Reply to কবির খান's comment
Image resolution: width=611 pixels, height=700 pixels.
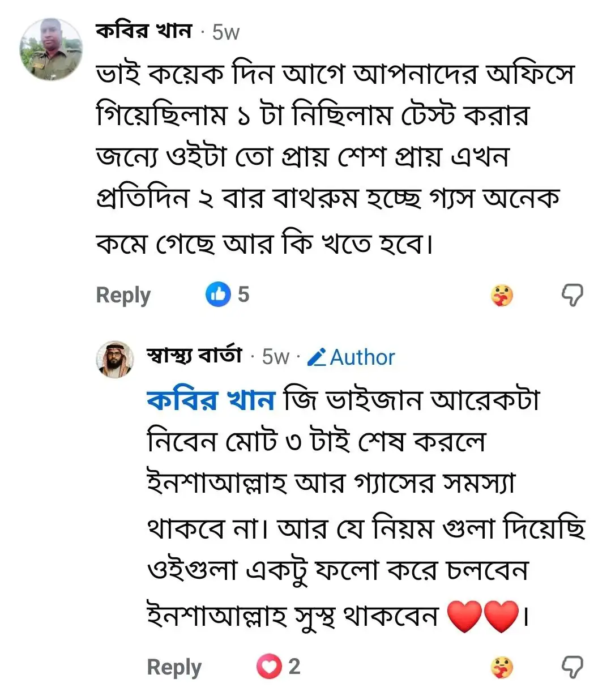123,295
